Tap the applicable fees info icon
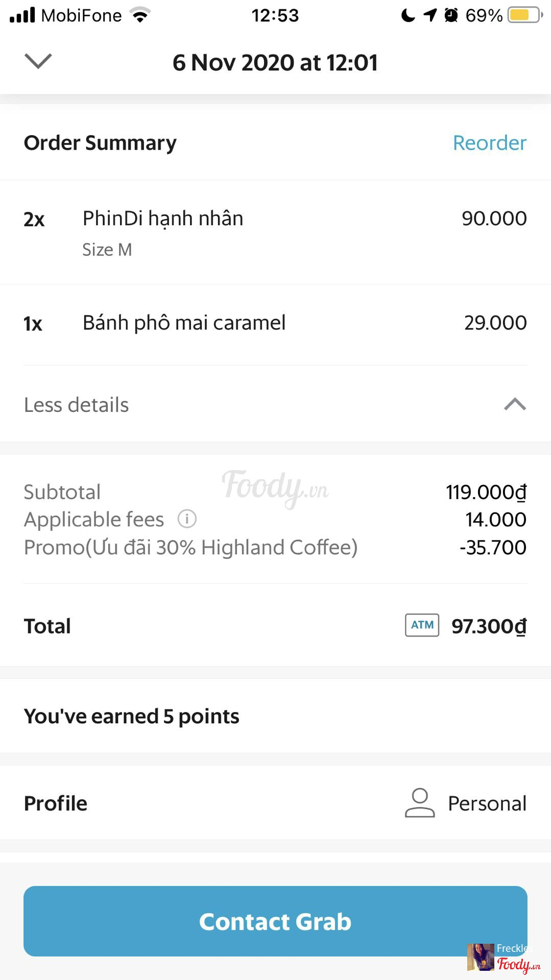The image size is (551, 980). [187, 519]
